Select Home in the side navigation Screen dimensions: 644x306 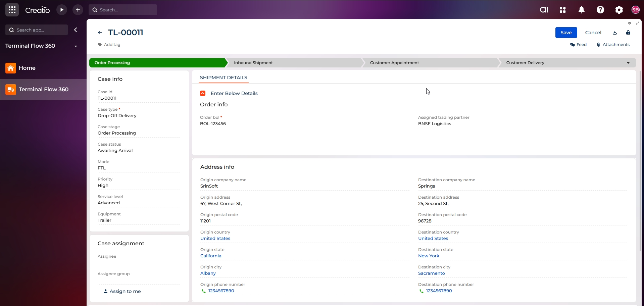click(27, 68)
